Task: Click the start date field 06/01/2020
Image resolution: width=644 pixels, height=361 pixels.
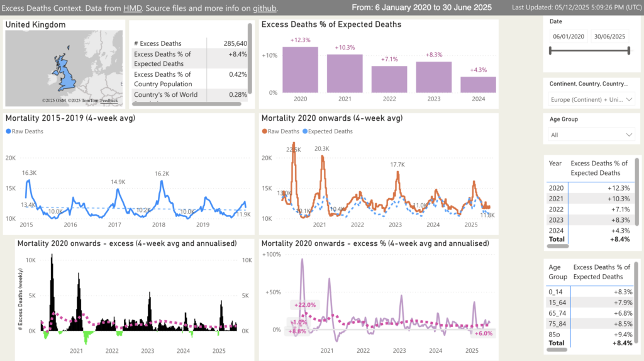Action: click(x=569, y=36)
